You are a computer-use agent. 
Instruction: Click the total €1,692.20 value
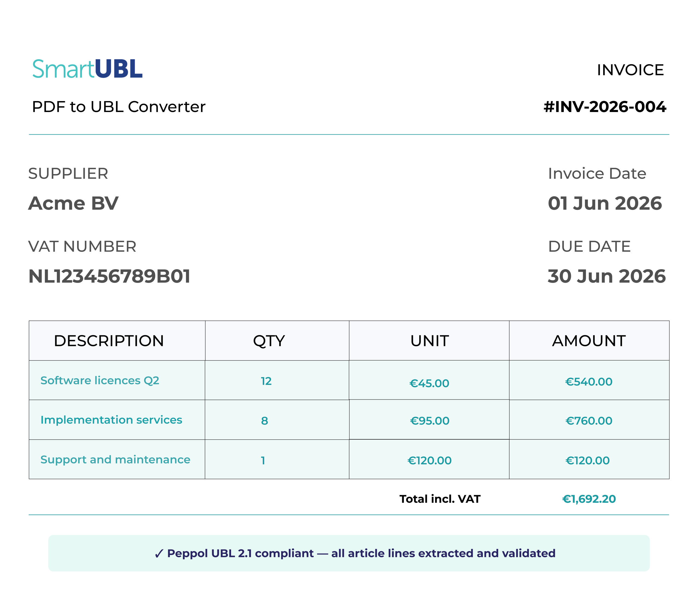(589, 499)
